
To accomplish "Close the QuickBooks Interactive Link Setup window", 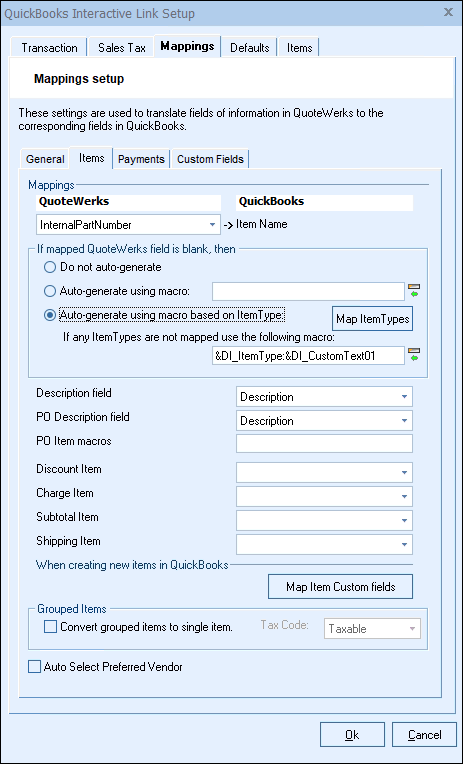I will click(x=448, y=12).
